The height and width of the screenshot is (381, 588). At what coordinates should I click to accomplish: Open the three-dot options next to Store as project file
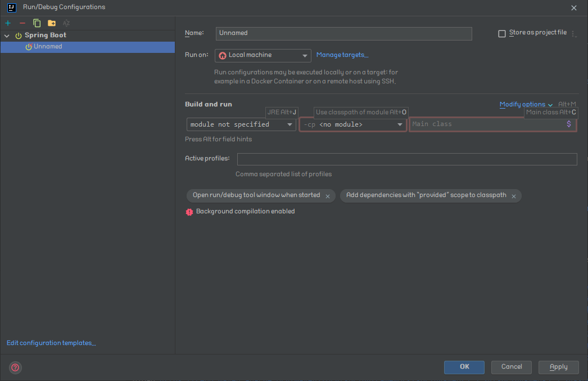[x=573, y=34]
